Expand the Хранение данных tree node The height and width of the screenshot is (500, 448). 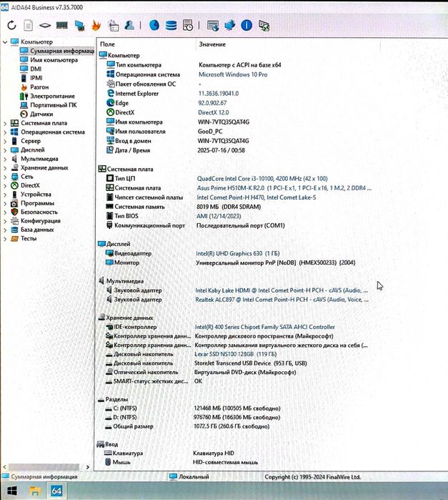(5, 167)
